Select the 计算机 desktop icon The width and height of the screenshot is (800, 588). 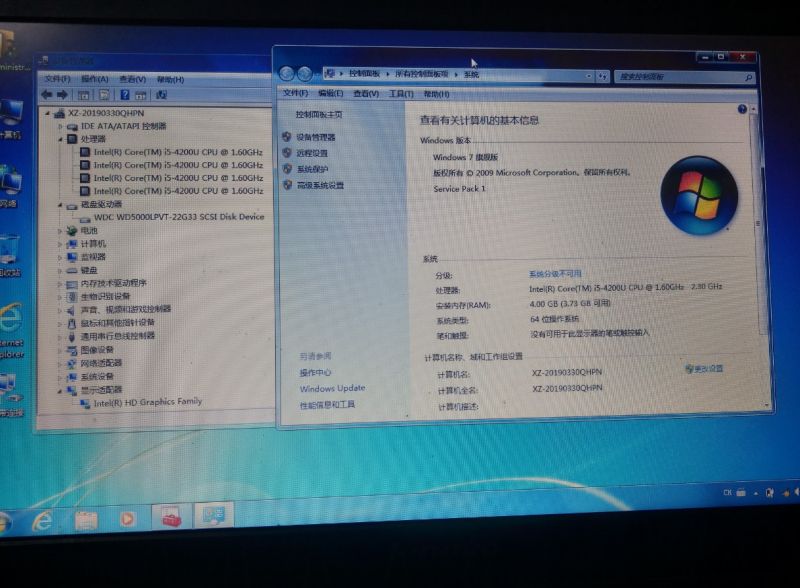click(x=10, y=118)
